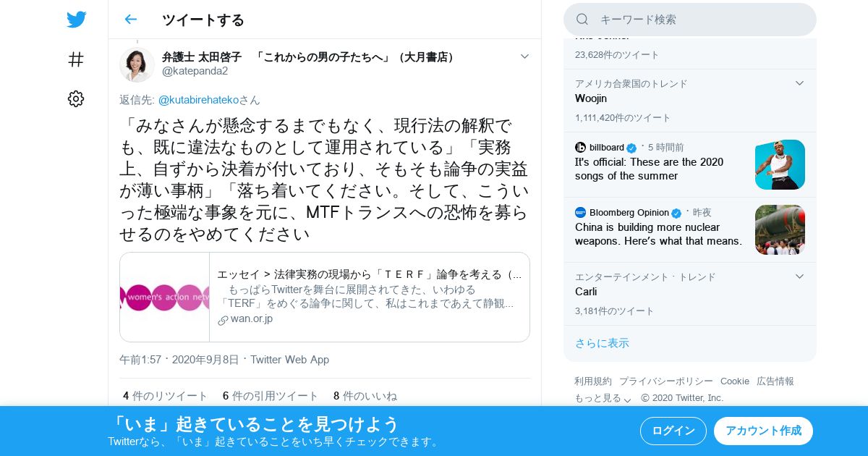The image size is (868, 456).
Task: Expand options for the Carli trend
Action: pyautogui.click(x=799, y=276)
